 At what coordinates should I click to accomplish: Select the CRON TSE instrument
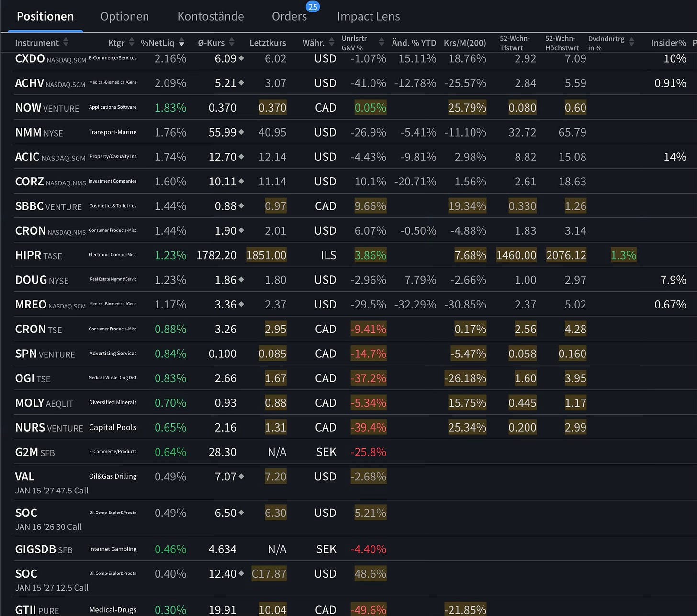(x=38, y=329)
